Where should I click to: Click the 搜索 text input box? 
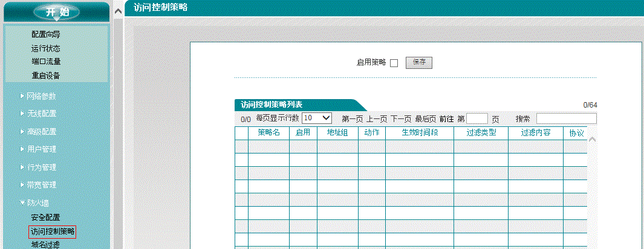567,118
